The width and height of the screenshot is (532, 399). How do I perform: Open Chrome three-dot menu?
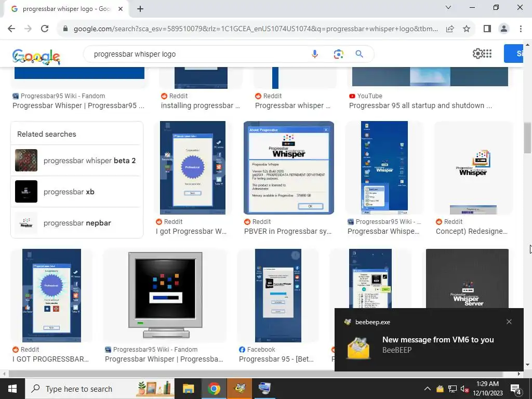[x=521, y=29]
